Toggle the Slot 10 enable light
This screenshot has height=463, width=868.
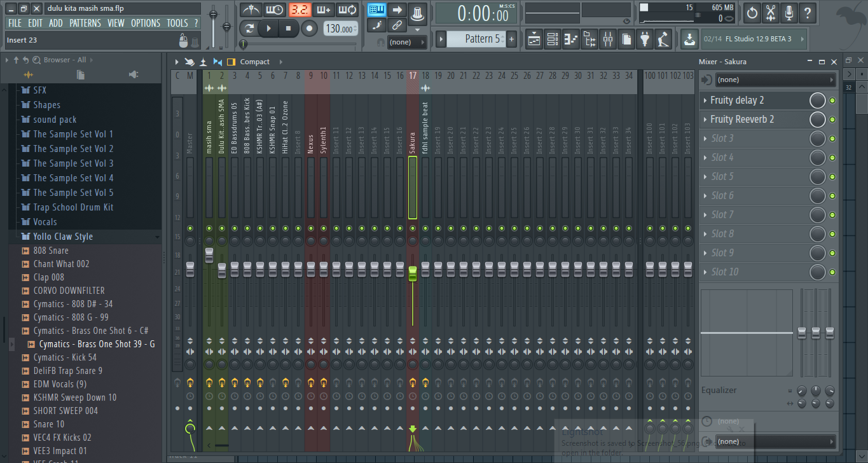click(x=832, y=272)
